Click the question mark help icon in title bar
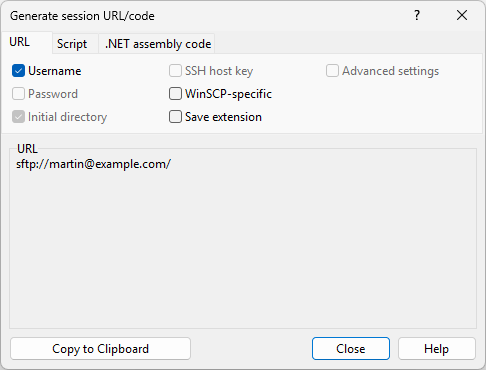Screen dimensions: 486x370 coord(417,15)
